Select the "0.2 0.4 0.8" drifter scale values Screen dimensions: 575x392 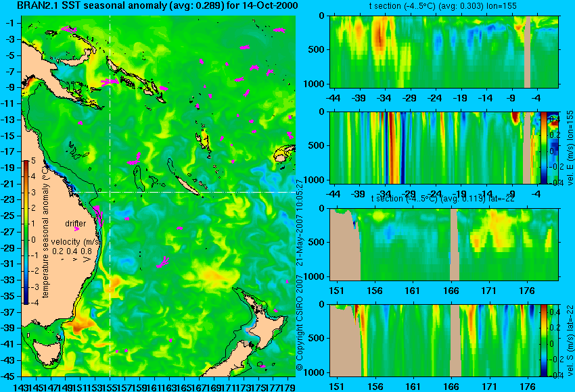72,251
